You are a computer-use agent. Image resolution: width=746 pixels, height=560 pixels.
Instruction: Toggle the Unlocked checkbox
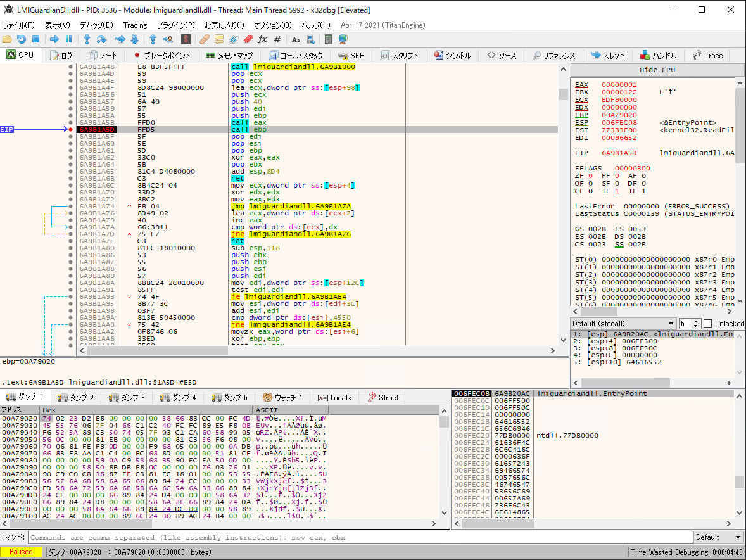pos(708,324)
